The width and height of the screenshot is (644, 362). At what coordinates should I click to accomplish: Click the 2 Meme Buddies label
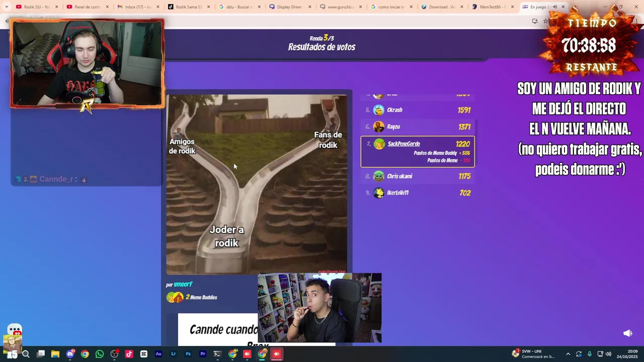click(201, 297)
